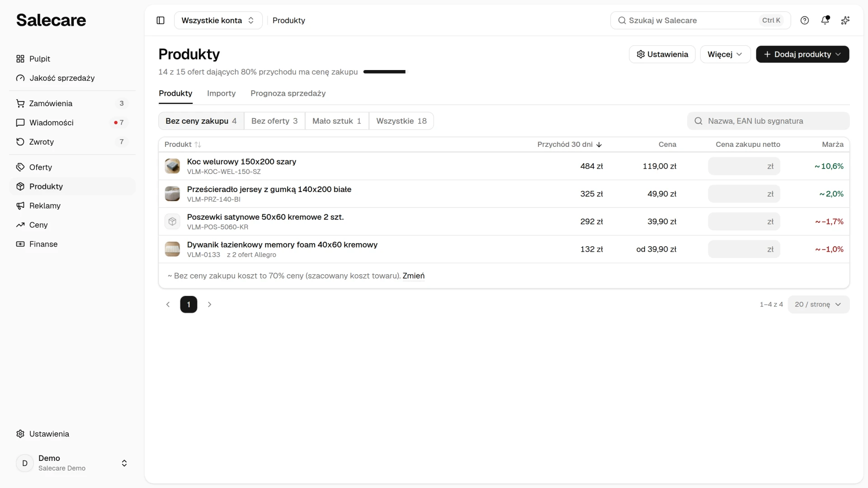
Task: Click purchase price field for Koc welurowy
Action: [x=744, y=166]
